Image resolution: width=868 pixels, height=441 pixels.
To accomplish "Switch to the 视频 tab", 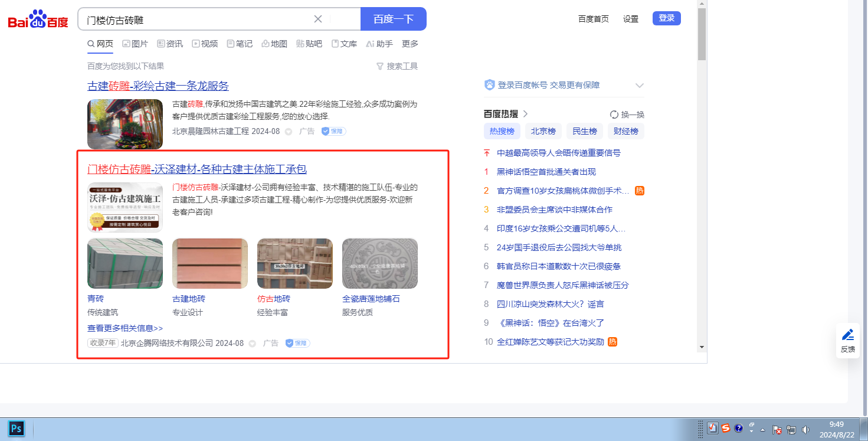I will [205, 44].
